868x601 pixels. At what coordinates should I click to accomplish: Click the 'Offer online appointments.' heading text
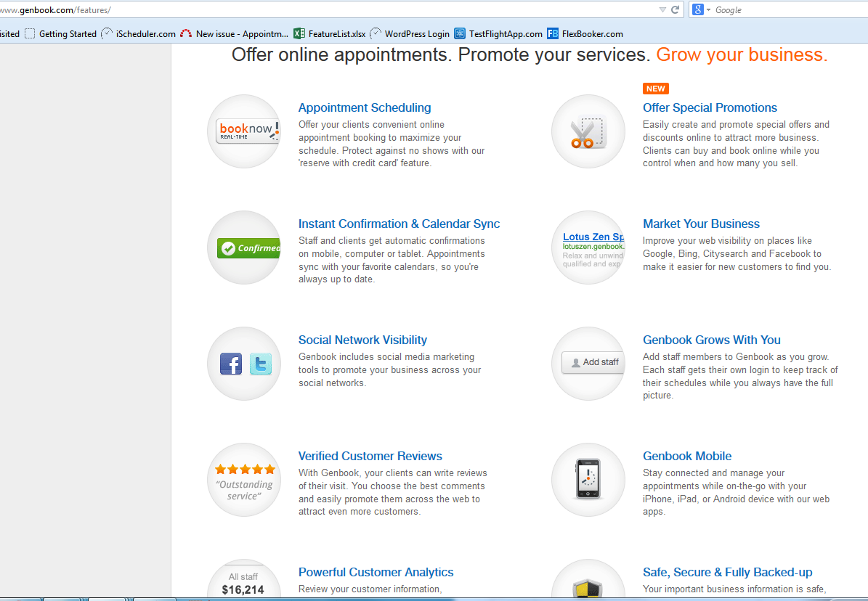tap(342, 54)
